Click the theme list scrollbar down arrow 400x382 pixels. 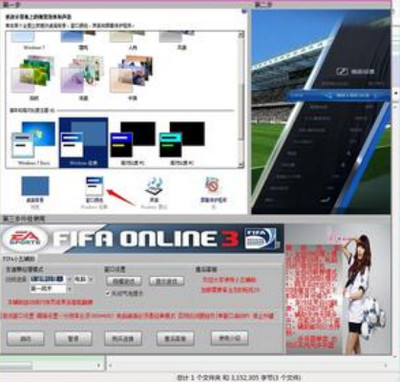point(241,165)
